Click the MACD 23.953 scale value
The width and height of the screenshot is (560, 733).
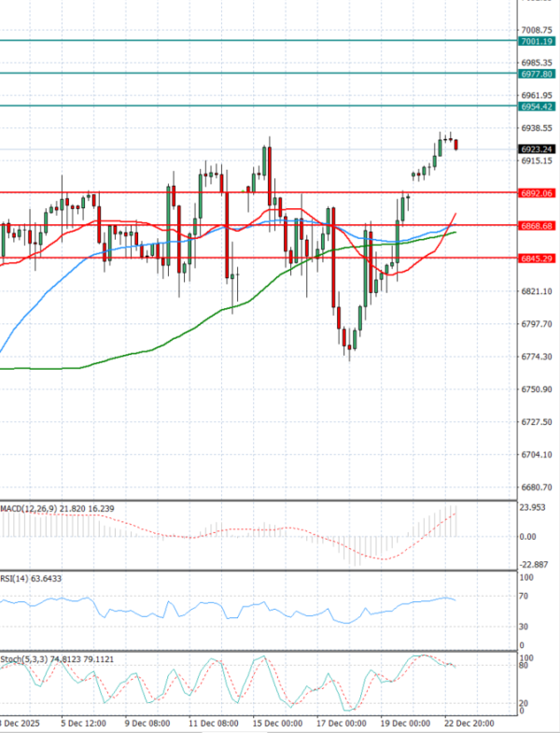pyautogui.click(x=533, y=508)
